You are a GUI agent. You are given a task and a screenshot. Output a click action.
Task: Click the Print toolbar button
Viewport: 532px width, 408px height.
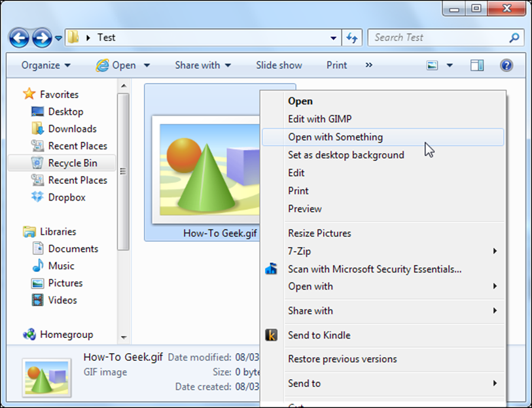[x=336, y=65]
